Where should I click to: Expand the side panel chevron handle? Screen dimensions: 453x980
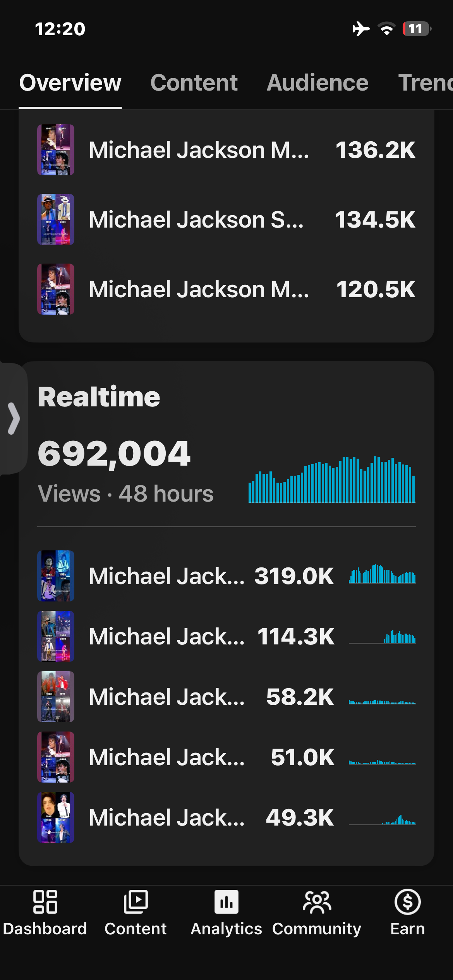(x=14, y=418)
